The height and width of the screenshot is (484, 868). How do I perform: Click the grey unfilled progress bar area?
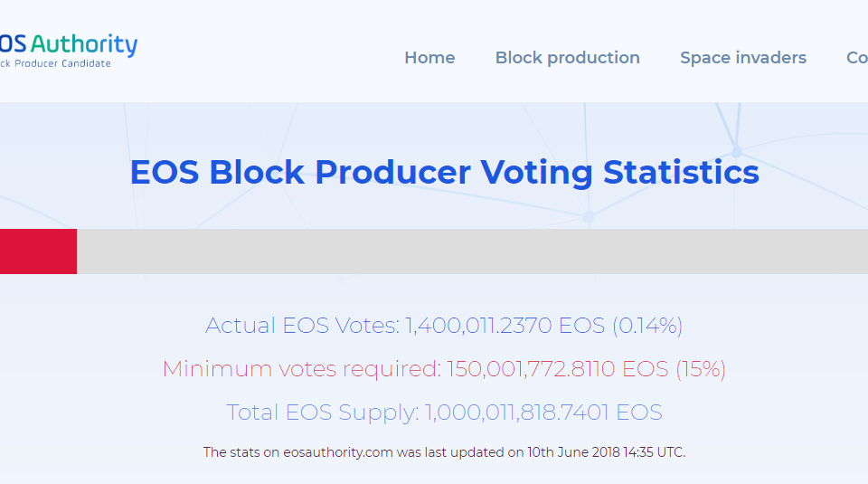[x=472, y=251]
